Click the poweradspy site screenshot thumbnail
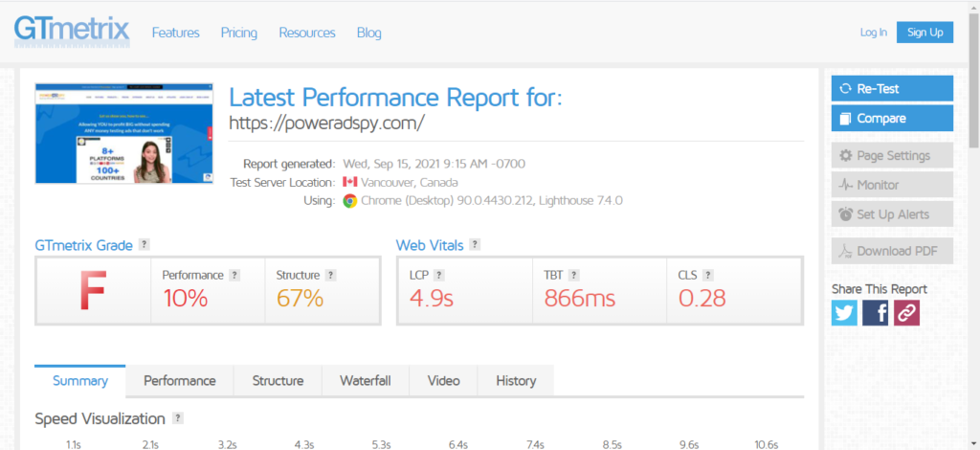The width and height of the screenshot is (980, 450). [x=123, y=133]
